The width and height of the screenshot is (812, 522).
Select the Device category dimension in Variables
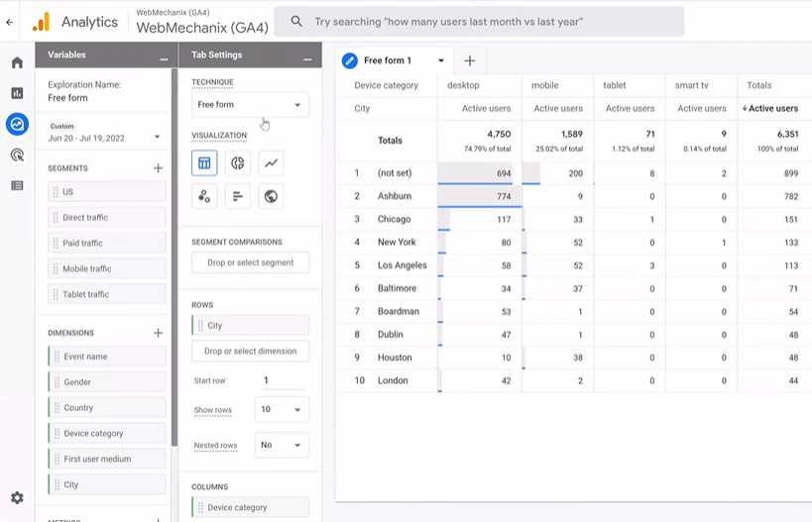[x=107, y=433]
